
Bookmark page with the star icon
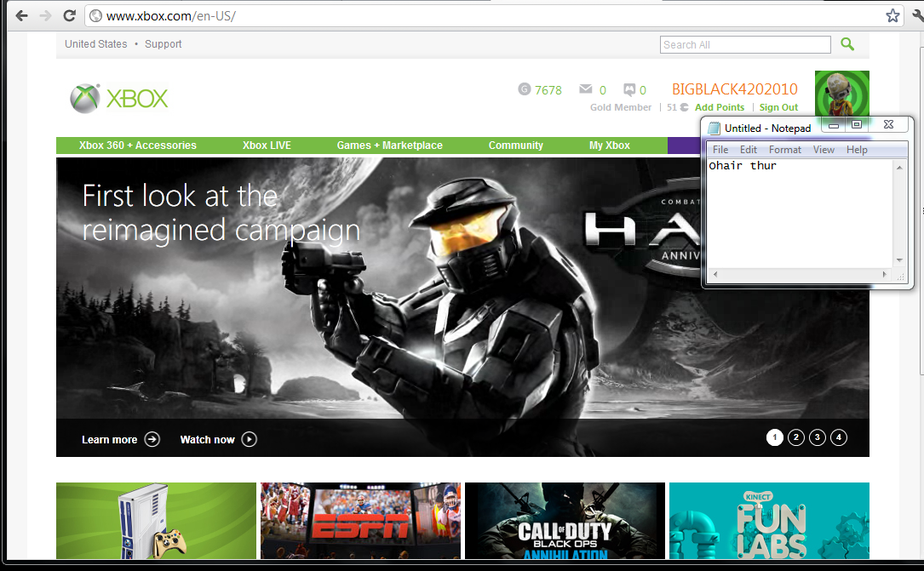pyautogui.click(x=892, y=16)
